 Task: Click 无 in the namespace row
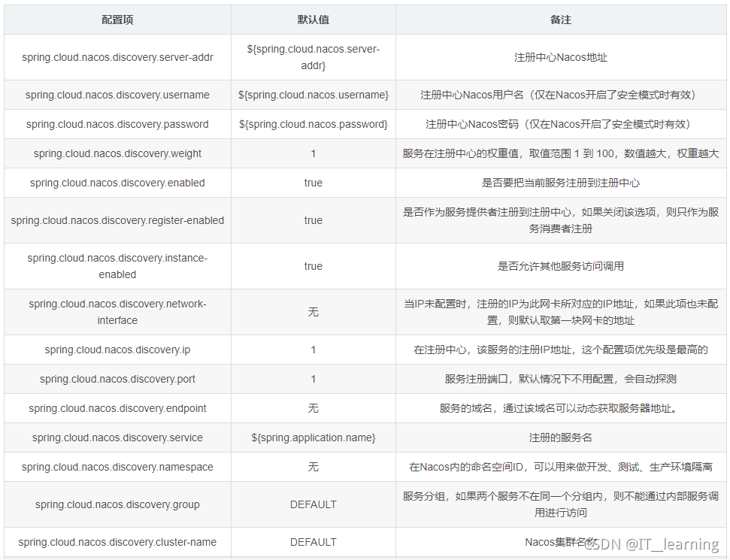[314, 467]
